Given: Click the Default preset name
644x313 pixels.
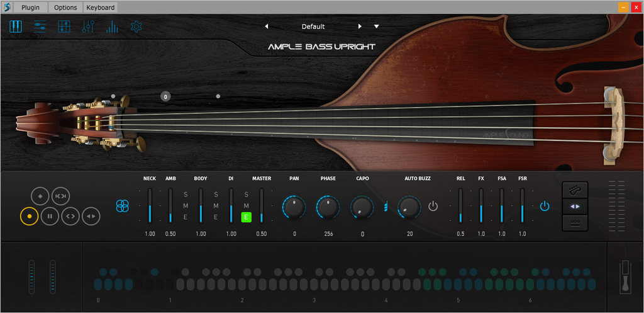Looking at the screenshot, I should [x=313, y=26].
